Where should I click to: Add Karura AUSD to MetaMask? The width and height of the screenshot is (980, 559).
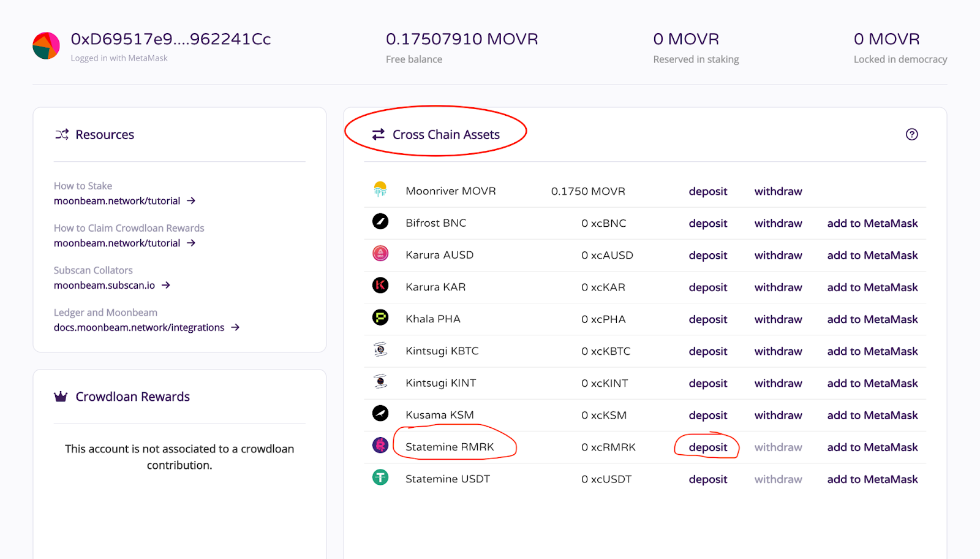tap(872, 255)
